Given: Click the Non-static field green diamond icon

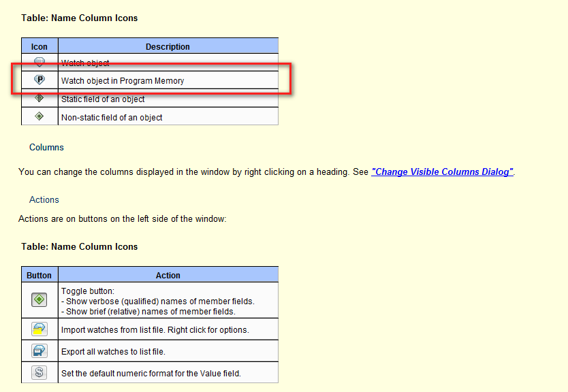Looking at the screenshot, I should [x=39, y=116].
